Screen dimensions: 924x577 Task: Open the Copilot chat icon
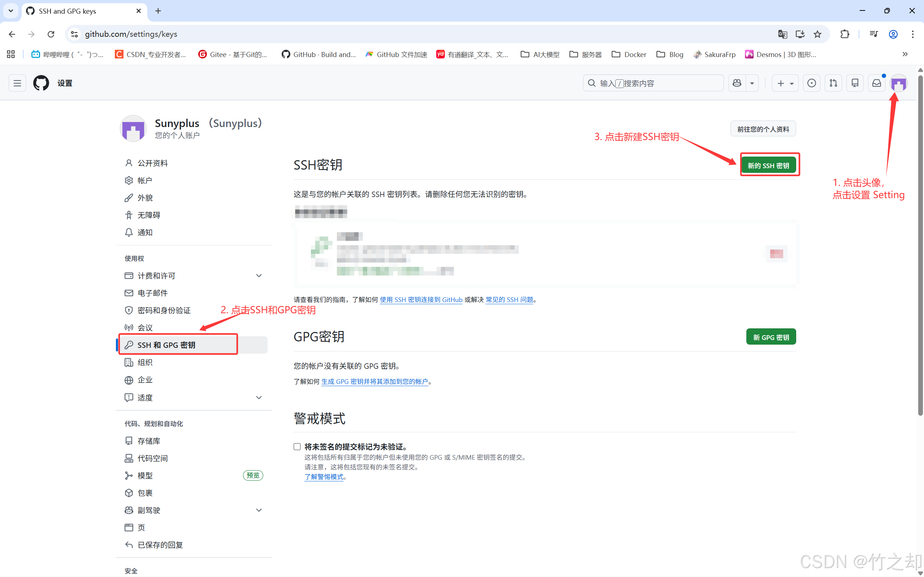click(x=737, y=83)
